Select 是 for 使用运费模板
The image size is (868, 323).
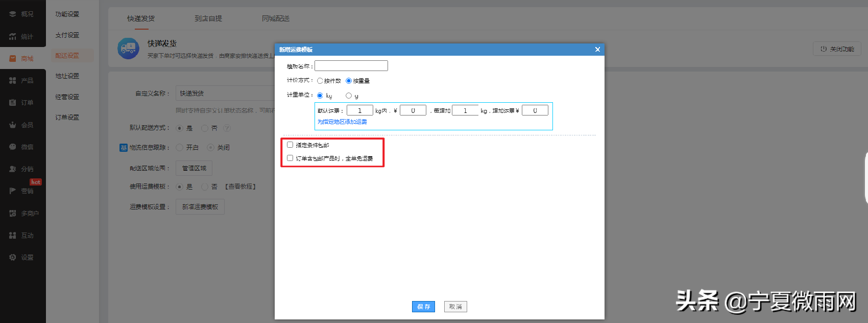(x=179, y=187)
